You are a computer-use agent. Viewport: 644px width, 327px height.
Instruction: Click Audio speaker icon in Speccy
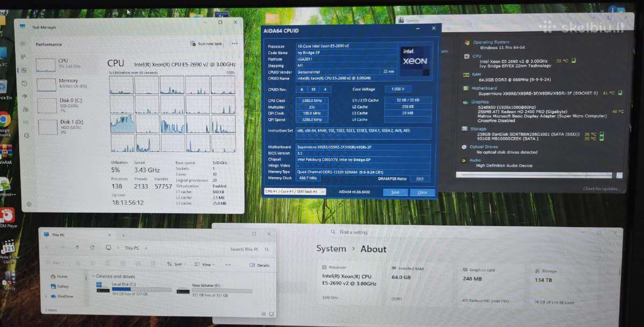pyautogui.click(x=464, y=160)
